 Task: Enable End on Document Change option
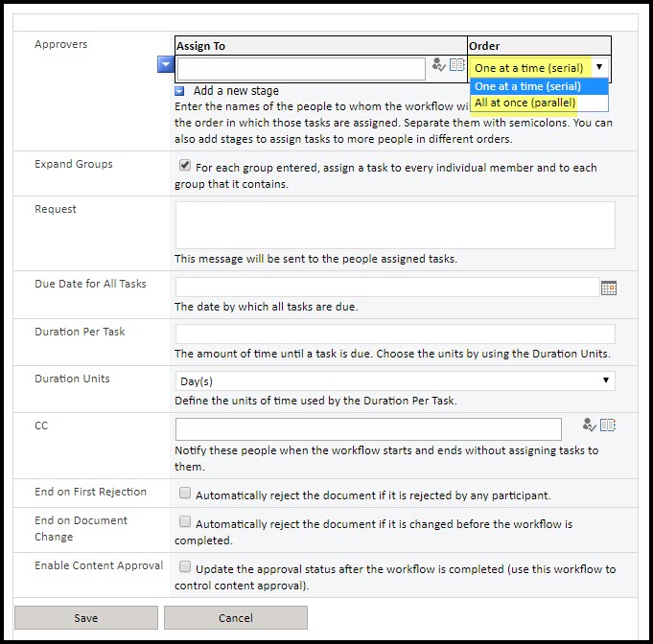point(185,522)
